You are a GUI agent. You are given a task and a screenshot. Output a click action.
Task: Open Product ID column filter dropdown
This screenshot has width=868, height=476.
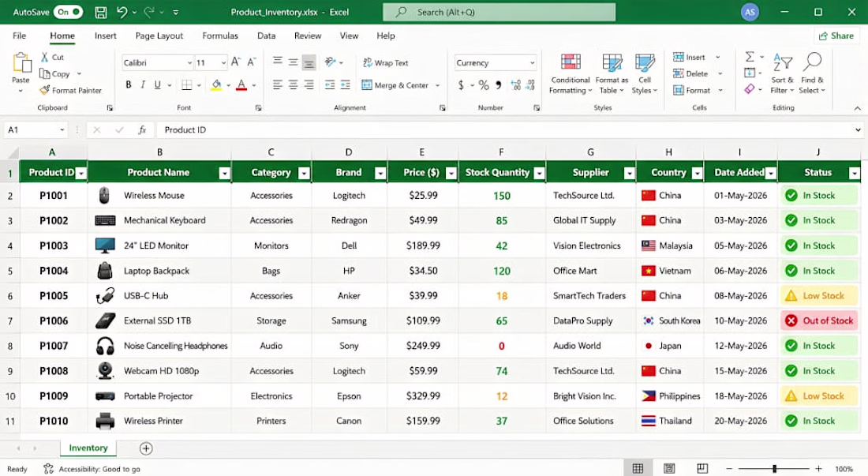point(81,174)
